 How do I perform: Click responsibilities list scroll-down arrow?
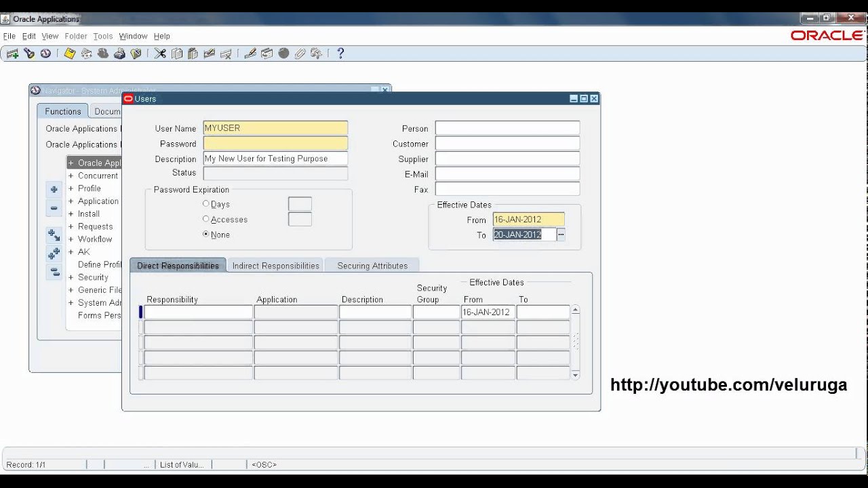(x=575, y=375)
